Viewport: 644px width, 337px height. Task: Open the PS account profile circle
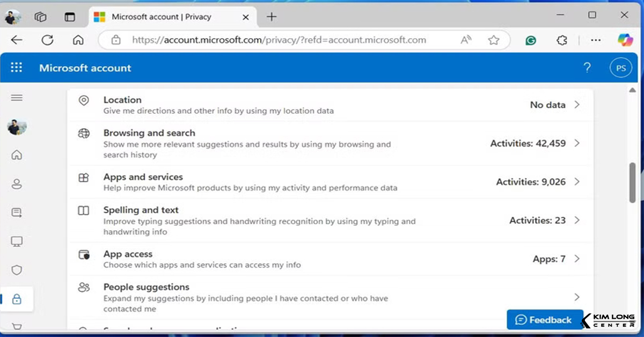coord(621,68)
